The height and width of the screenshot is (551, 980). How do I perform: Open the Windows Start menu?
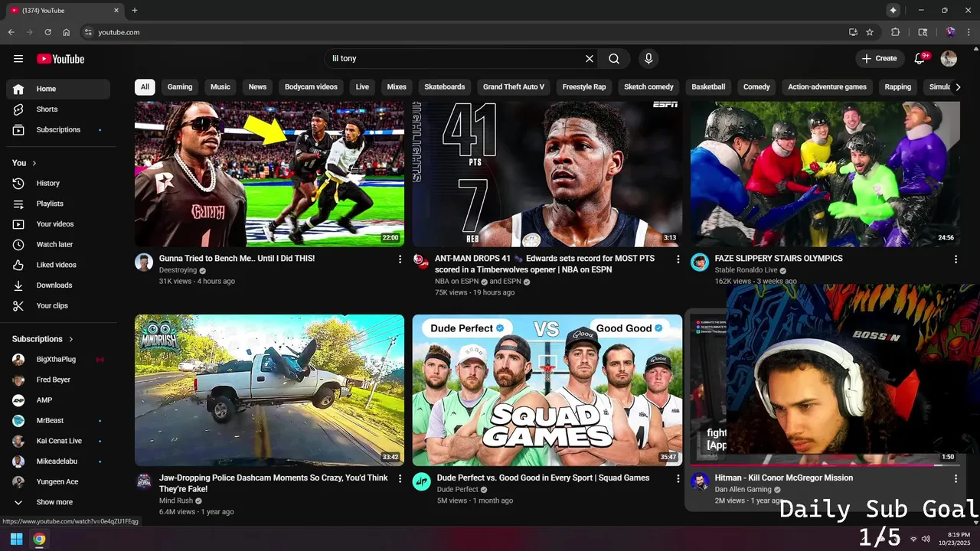pos(16,539)
